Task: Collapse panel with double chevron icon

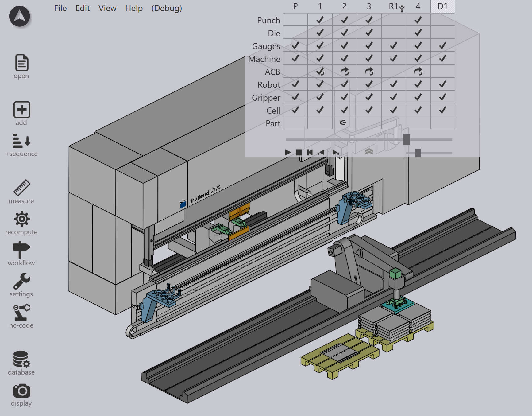Action: [x=369, y=152]
